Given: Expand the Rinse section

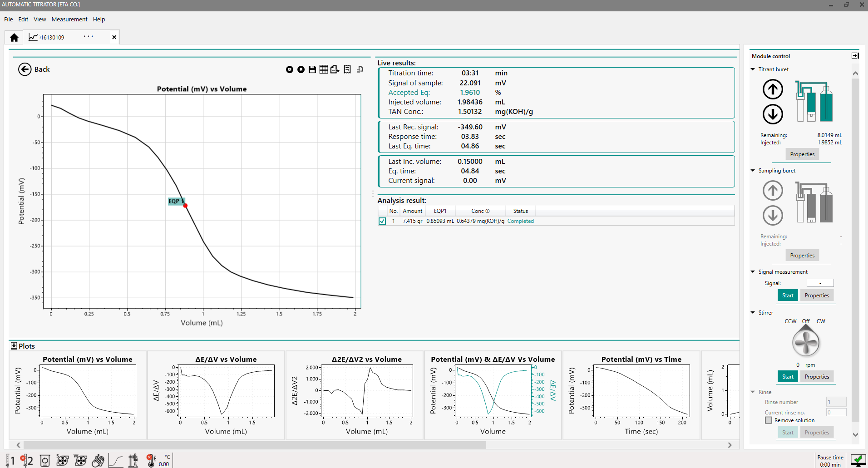Looking at the screenshot, I should (x=753, y=392).
